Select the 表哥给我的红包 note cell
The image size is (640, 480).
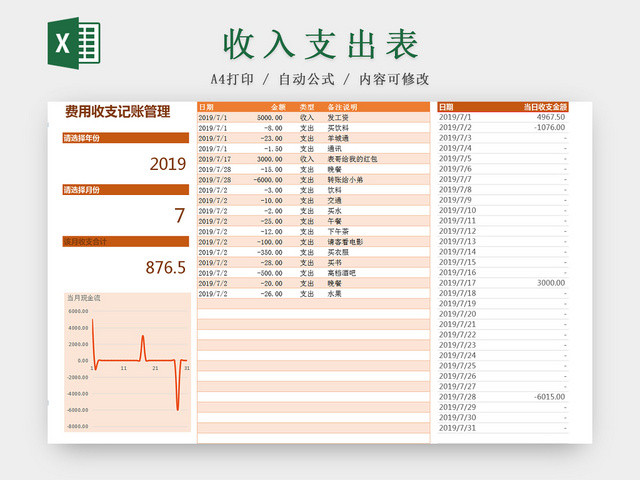click(x=352, y=159)
